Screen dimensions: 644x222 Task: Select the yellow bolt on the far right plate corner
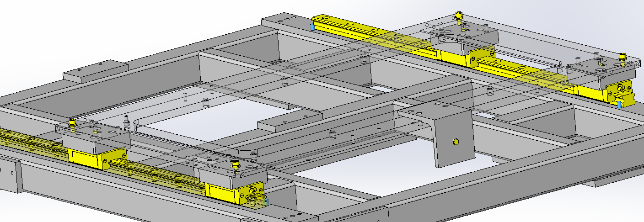point(623,57)
